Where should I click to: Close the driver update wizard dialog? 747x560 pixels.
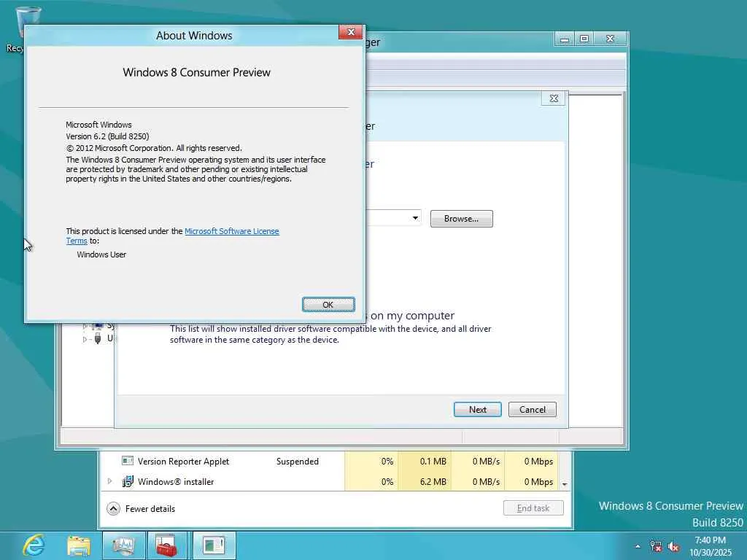tap(554, 98)
